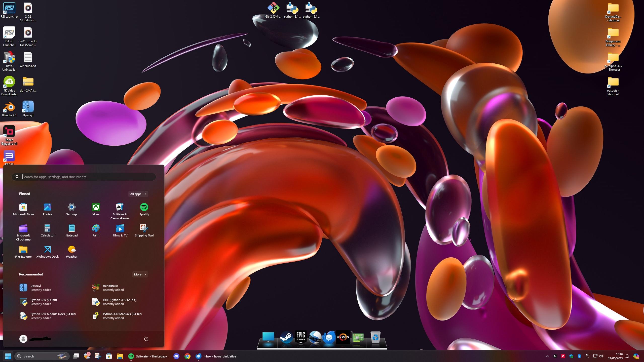This screenshot has width=644, height=362.
Task: Open Discord from the taskbar
Action: click(x=176, y=356)
